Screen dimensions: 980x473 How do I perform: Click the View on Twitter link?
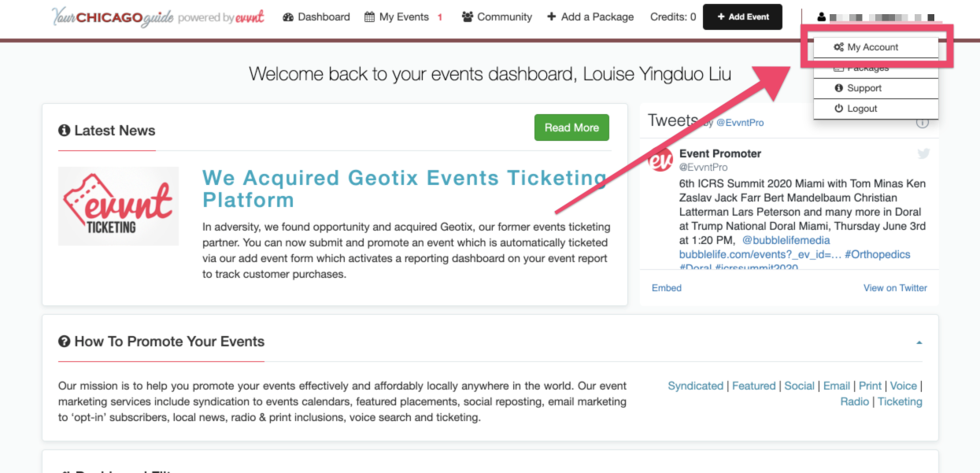895,288
